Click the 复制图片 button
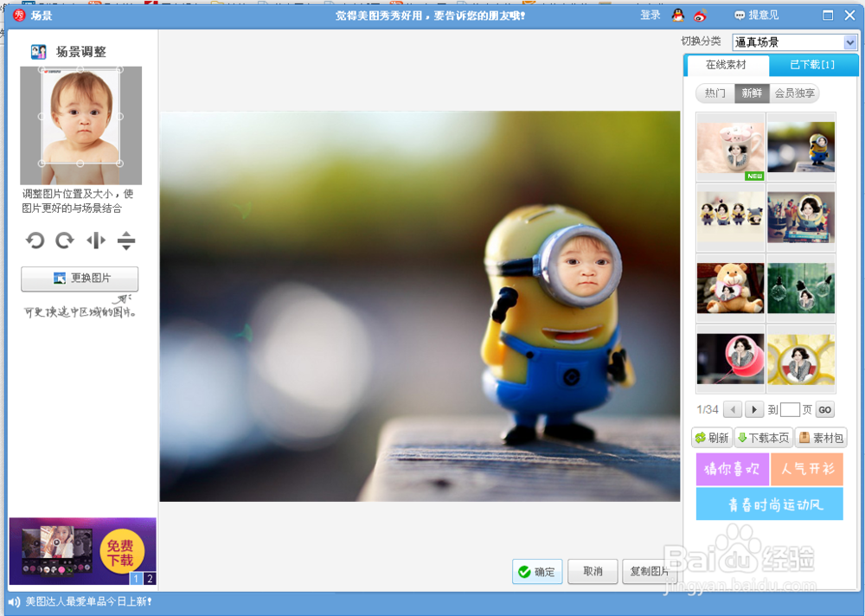The height and width of the screenshot is (616, 865). 649,572
